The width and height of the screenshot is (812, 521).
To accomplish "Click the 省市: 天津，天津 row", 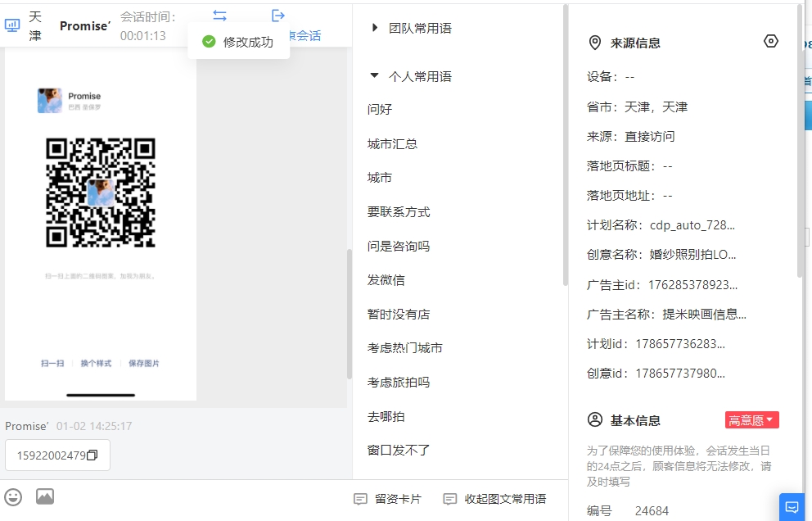I will click(x=637, y=106).
